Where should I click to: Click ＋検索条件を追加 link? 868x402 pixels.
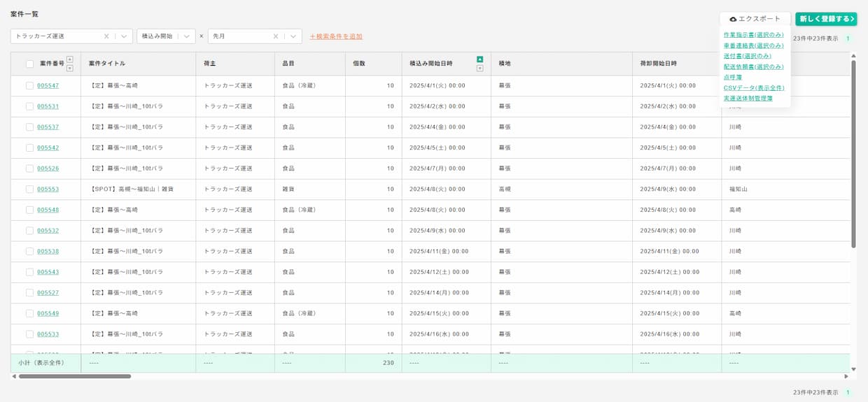tap(336, 36)
